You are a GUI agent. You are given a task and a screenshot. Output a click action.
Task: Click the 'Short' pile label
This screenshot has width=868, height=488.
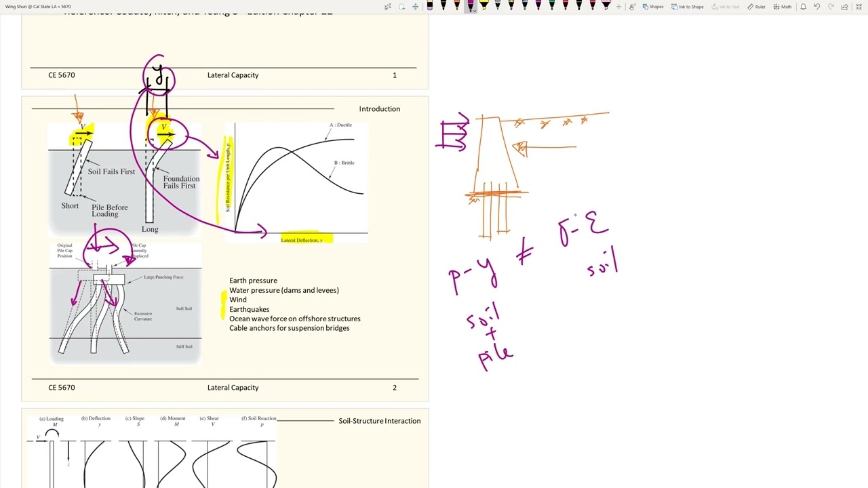click(x=70, y=205)
